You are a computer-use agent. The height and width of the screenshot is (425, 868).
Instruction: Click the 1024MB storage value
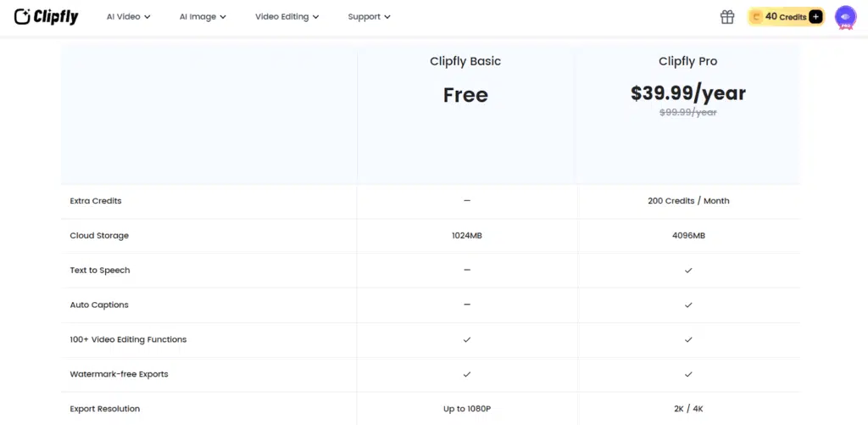[x=467, y=236]
